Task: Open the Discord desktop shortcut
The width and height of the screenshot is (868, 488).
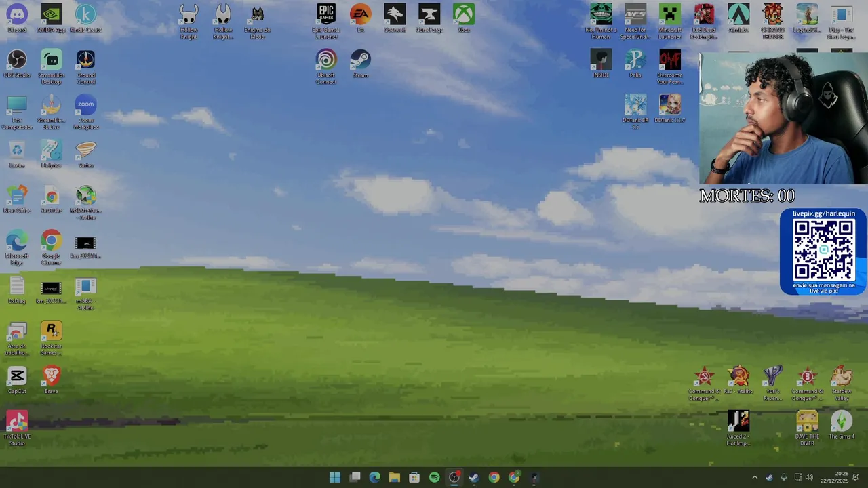Action: (x=17, y=18)
